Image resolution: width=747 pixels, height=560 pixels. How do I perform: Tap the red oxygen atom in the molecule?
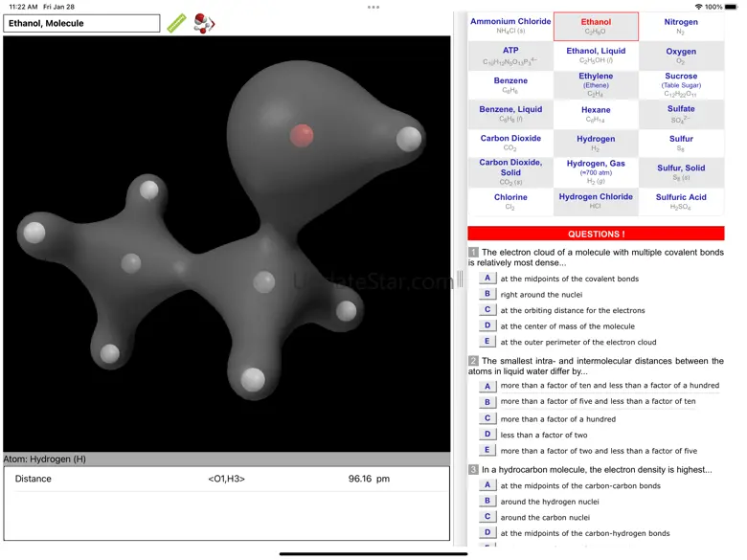[302, 135]
